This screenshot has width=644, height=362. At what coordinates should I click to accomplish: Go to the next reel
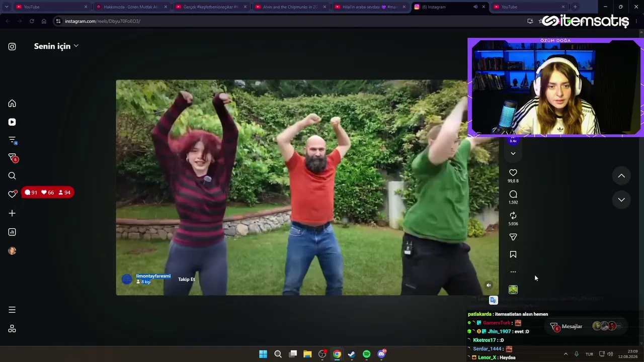pyautogui.click(x=621, y=200)
